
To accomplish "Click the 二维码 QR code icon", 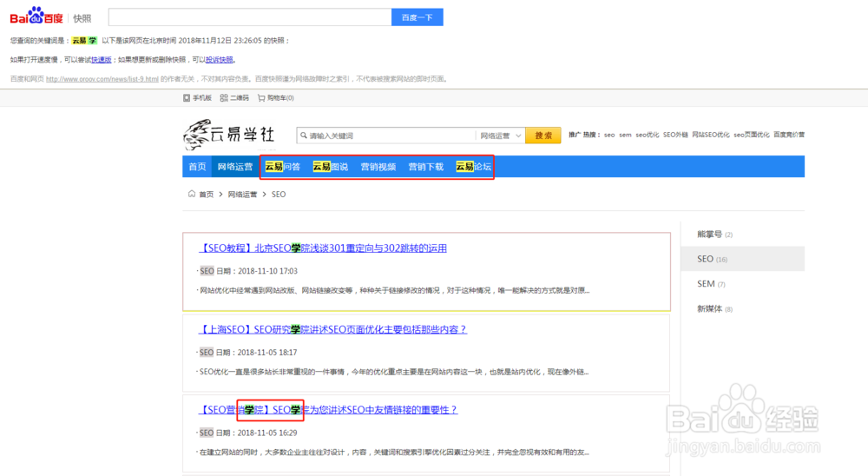I will coord(224,98).
